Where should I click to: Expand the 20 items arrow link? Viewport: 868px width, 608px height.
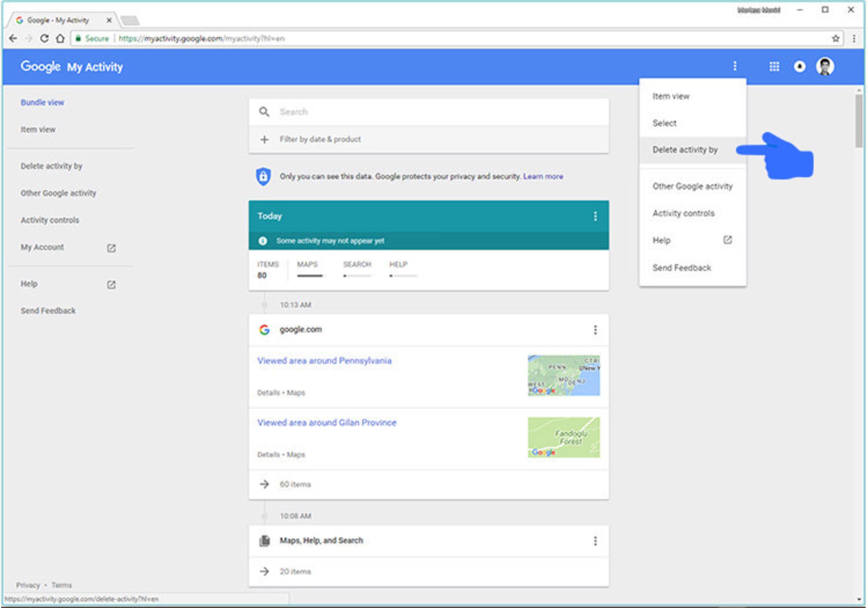point(264,565)
